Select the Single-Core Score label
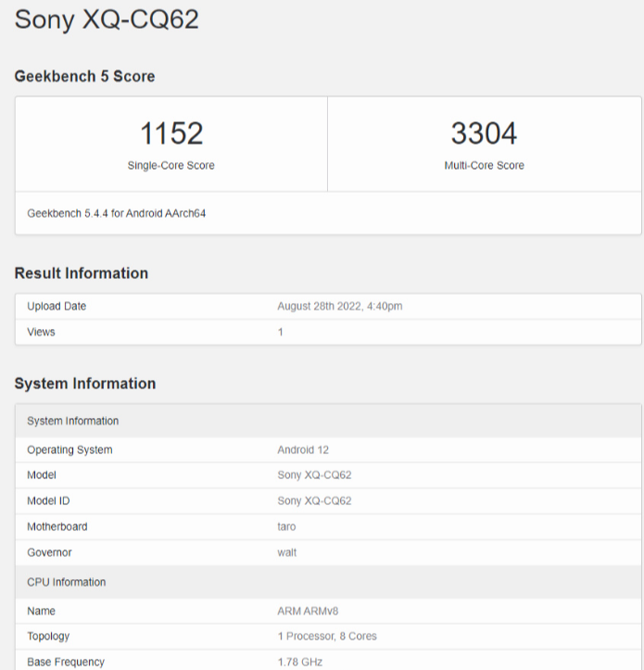The height and width of the screenshot is (670, 644). point(171,166)
